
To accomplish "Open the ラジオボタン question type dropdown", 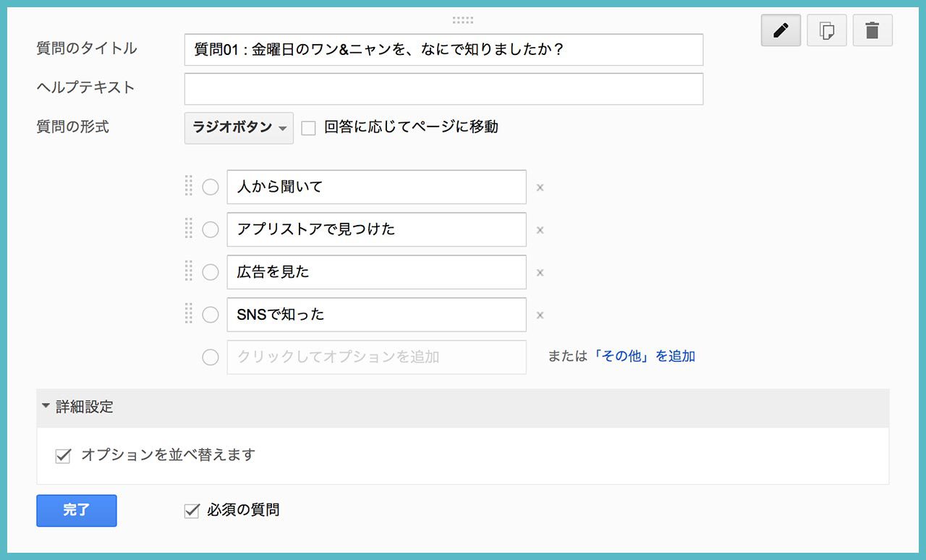I will tap(239, 128).
